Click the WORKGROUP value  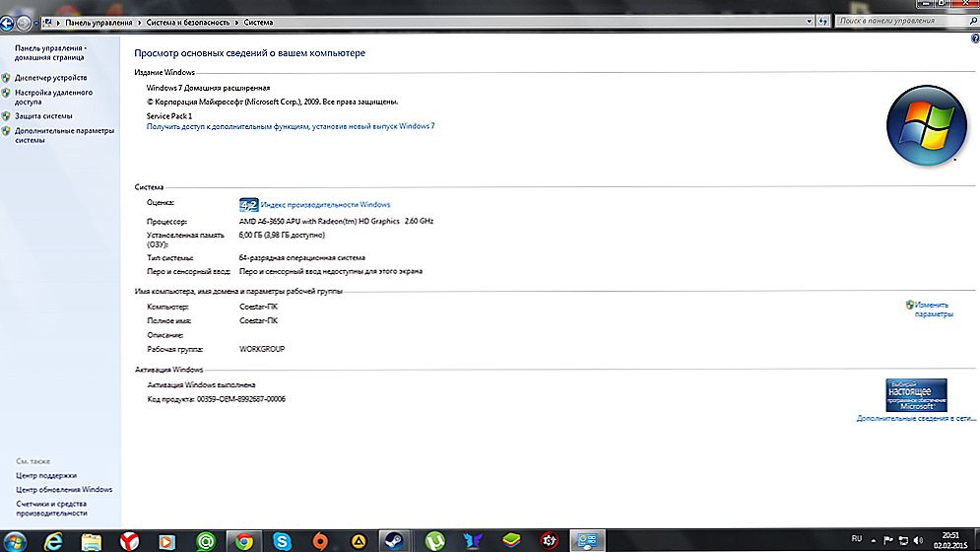pos(262,349)
